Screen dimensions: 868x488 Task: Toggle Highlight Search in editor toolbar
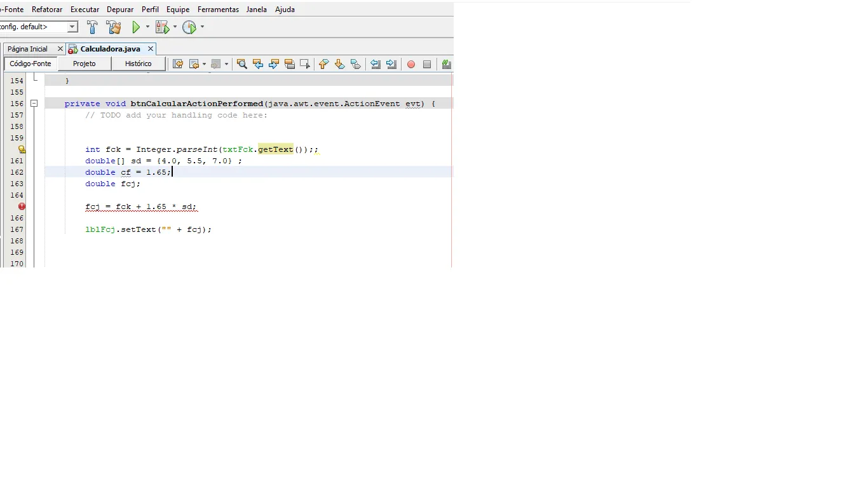click(x=290, y=64)
